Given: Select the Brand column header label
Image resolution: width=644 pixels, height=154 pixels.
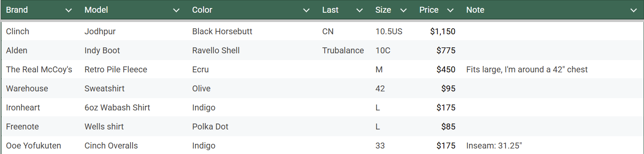Looking at the screenshot, I should click(17, 10).
